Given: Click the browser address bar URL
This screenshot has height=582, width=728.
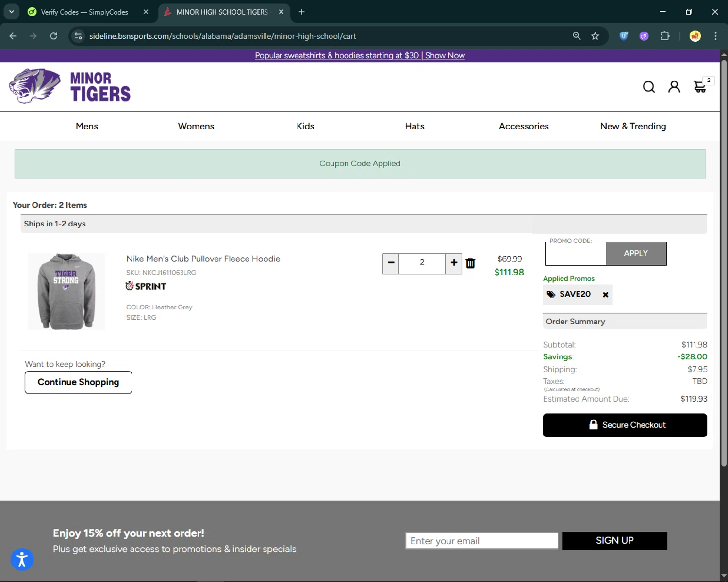Looking at the screenshot, I should tap(223, 36).
